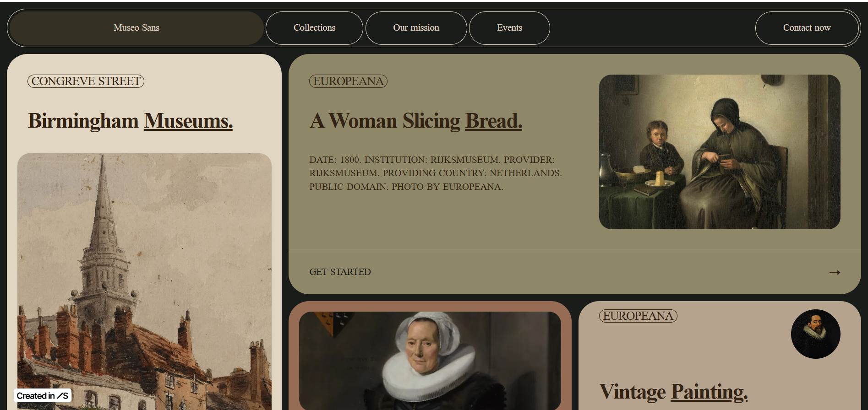Image resolution: width=868 pixels, height=410 pixels.
Task: Open the Collections menu item
Action: [x=314, y=28]
